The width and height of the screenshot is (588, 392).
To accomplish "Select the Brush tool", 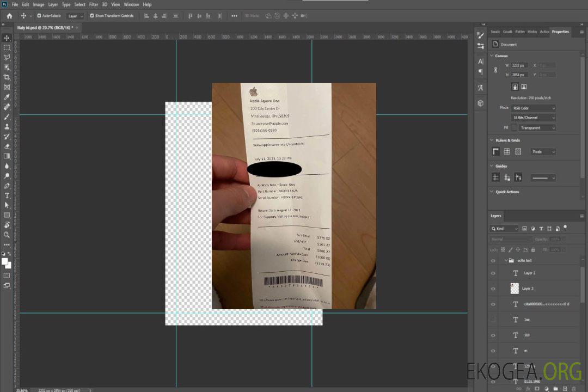I will (x=7, y=117).
